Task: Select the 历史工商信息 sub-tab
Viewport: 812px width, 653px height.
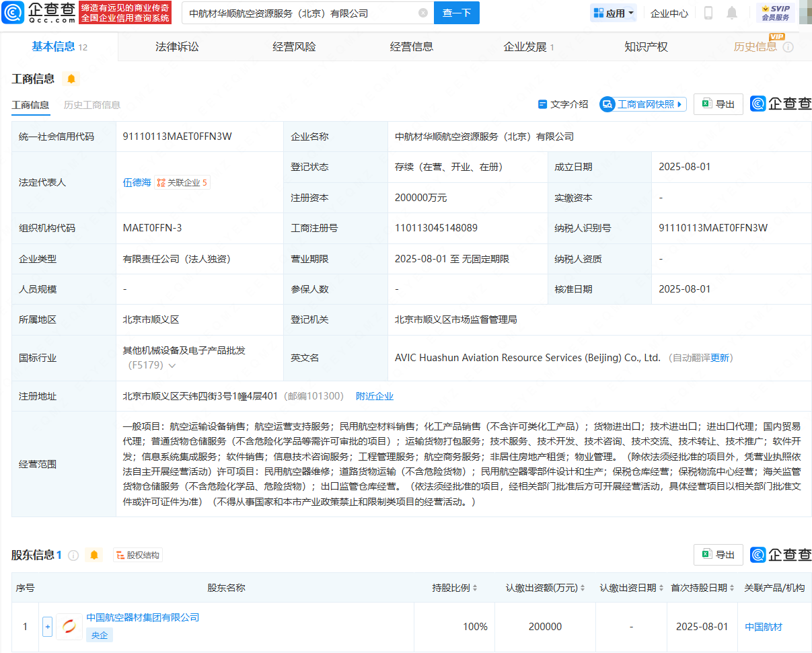Action: [92, 105]
